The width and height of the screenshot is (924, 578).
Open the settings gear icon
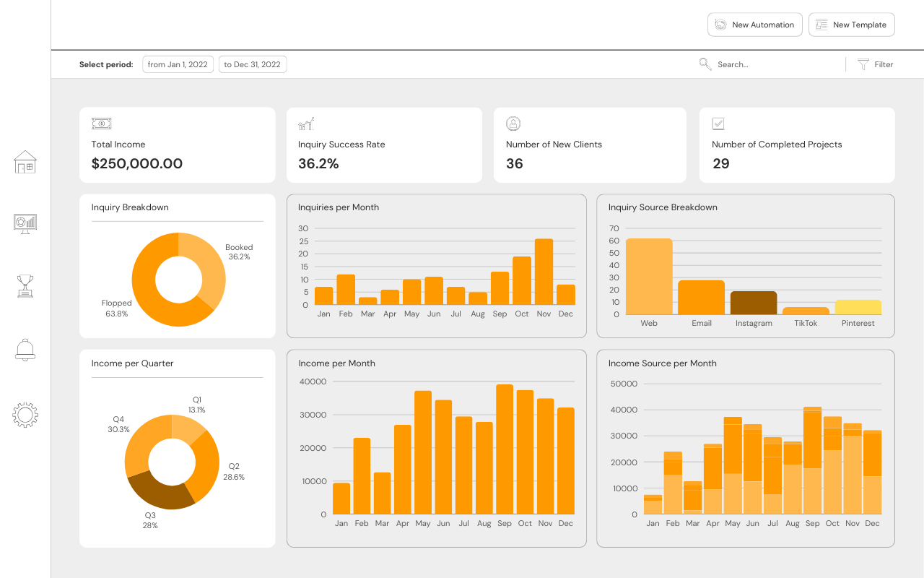click(x=25, y=414)
